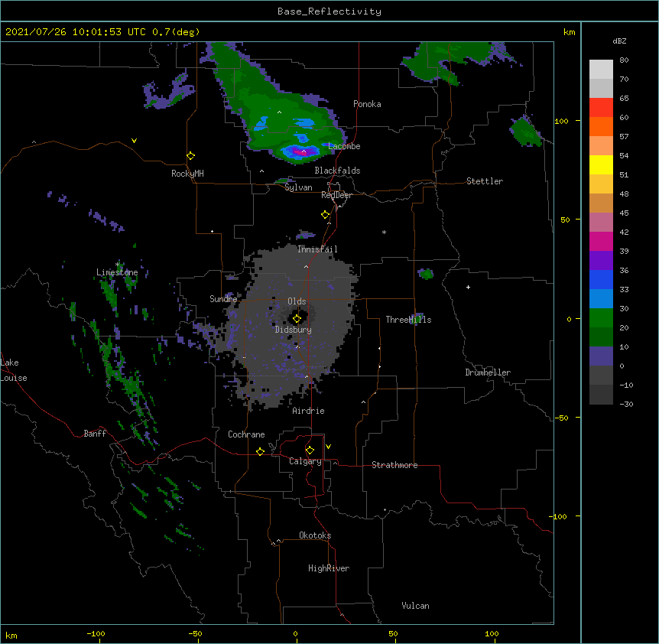Click the Didsbury label

(x=293, y=330)
